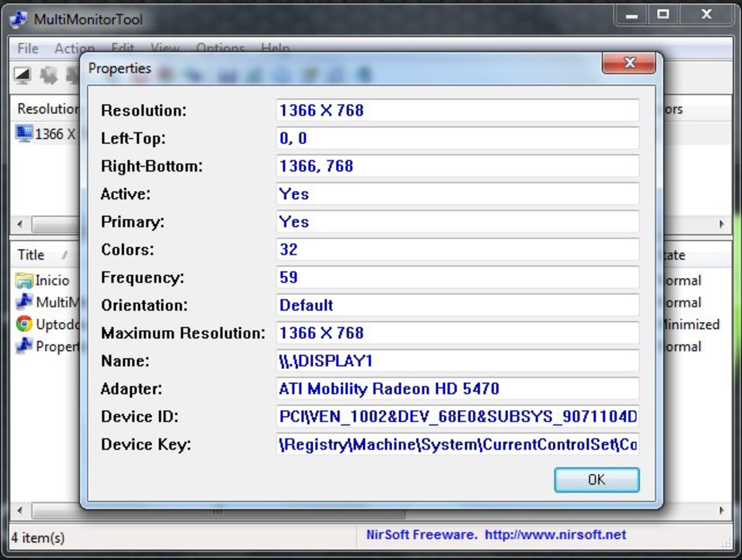Open the File menu
Image resolution: width=742 pixels, height=560 pixels.
(27, 48)
